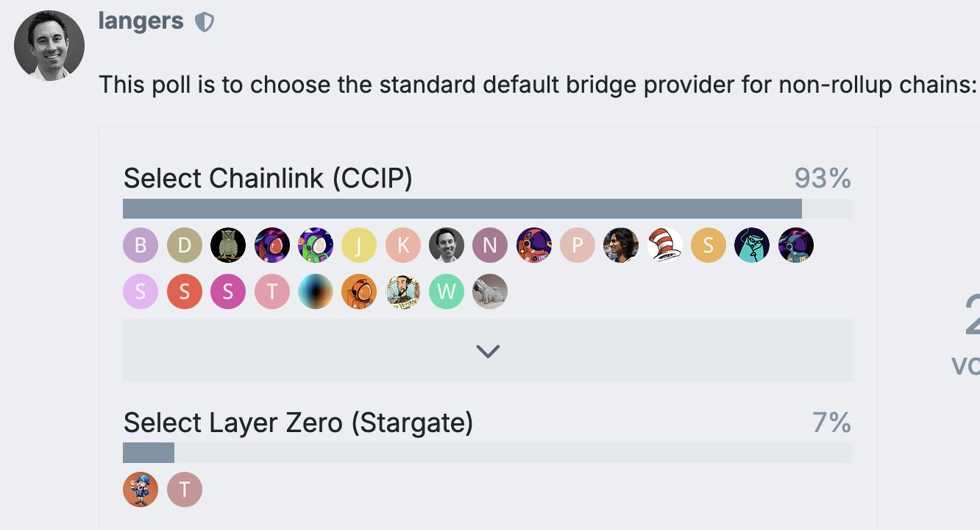Click the gradient sphere voter avatar

[316, 292]
